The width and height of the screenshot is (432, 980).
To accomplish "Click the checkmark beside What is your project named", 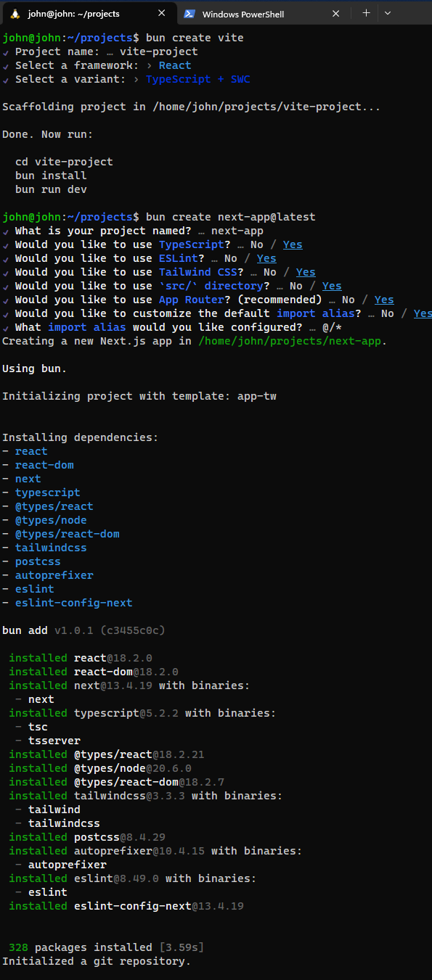I will coord(7,231).
